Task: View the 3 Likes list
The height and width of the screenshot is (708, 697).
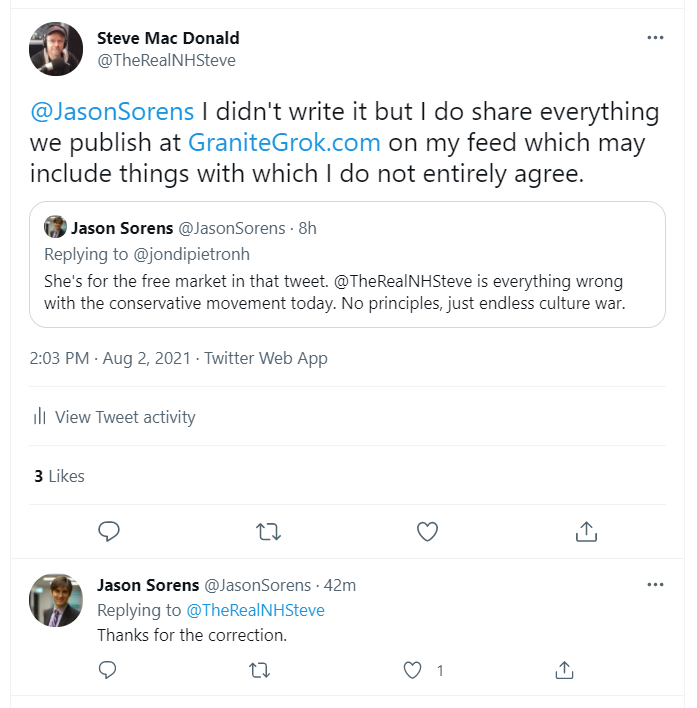Action: pyautogui.click(x=60, y=476)
